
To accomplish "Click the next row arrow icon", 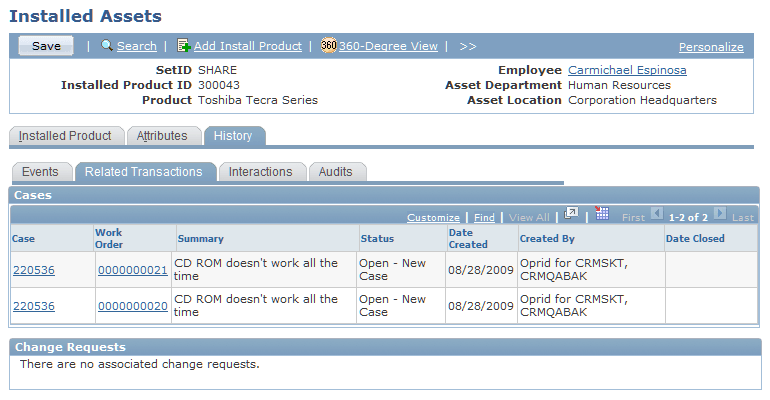I will click(x=719, y=213).
